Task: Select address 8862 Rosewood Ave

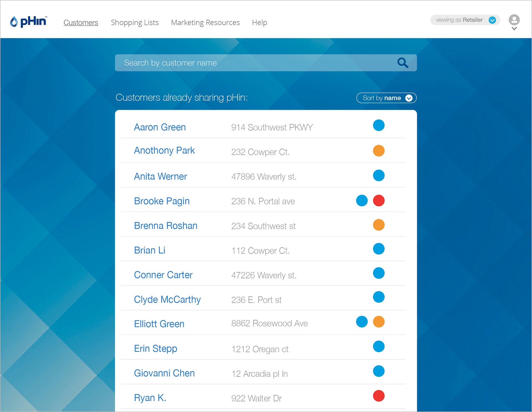Action: 270,324
